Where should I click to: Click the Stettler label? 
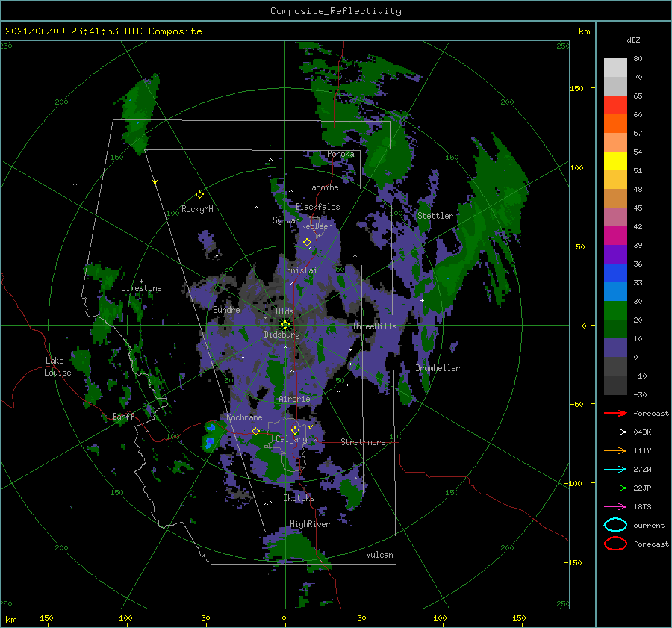[435, 216]
